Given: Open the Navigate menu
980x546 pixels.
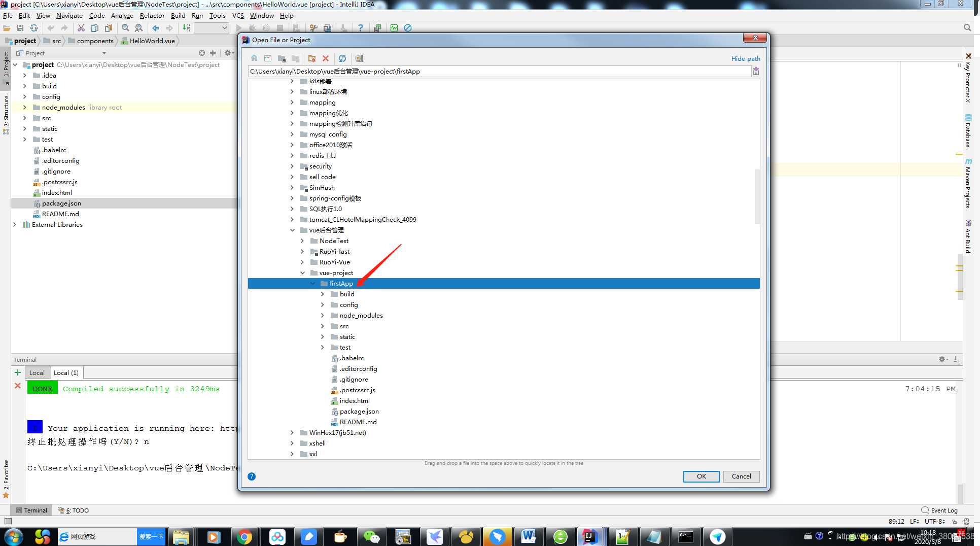Looking at the screenshot, I should coord(69,16).
